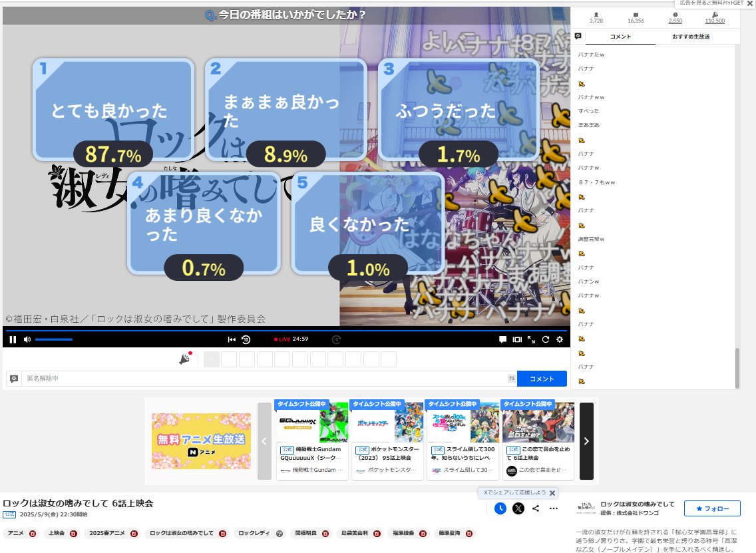Open the 藤原夏海 tag
This screenshot has width=756, height=553.
coord(449,533)
